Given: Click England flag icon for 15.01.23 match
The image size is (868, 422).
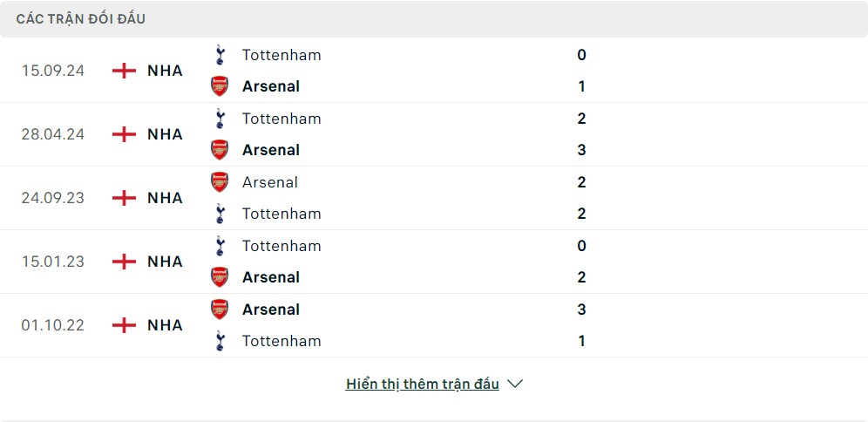Looking at the screenshot, I should [124, 262].
